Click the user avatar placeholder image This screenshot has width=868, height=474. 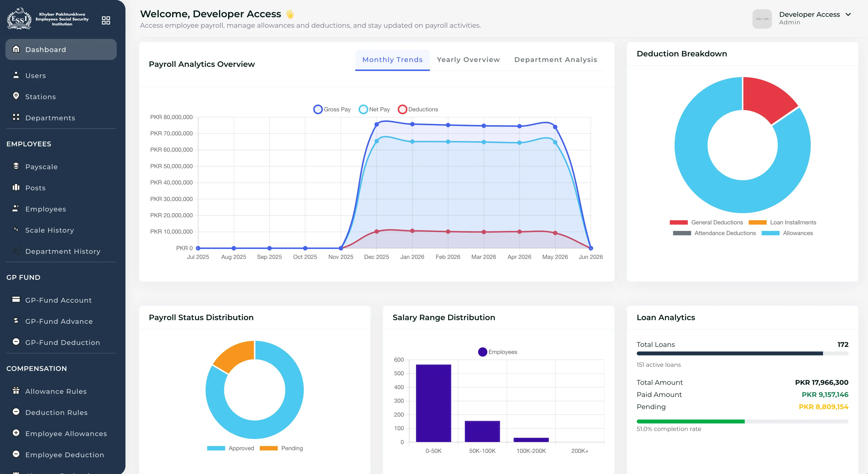[x=762, y=19]
